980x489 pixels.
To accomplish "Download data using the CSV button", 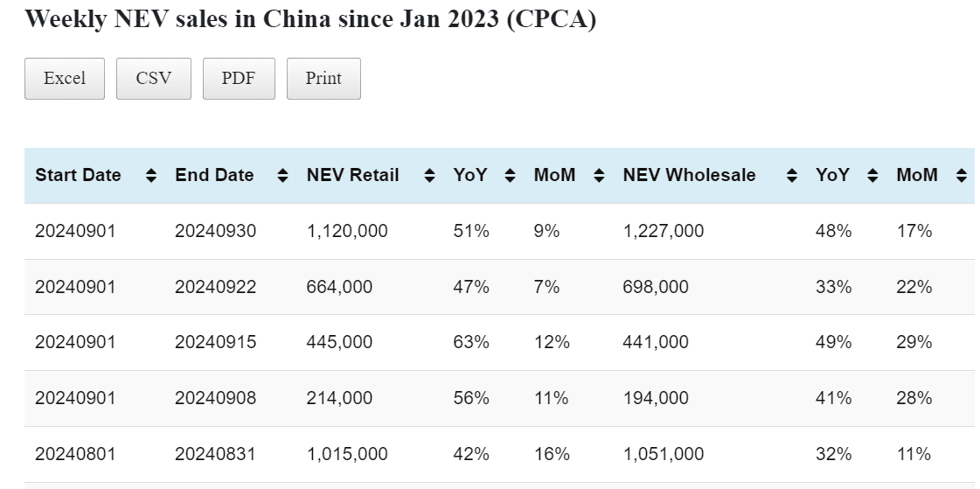I will pyautogui.click(x=153, y=79).
